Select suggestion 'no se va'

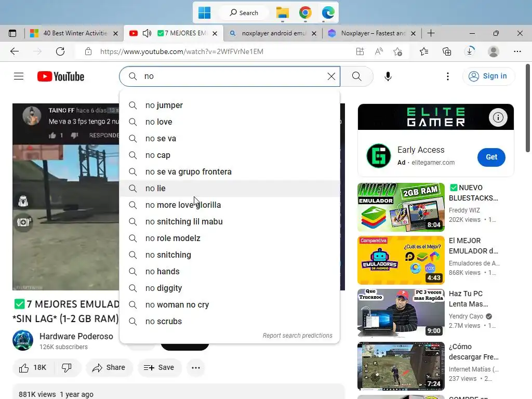230,138
